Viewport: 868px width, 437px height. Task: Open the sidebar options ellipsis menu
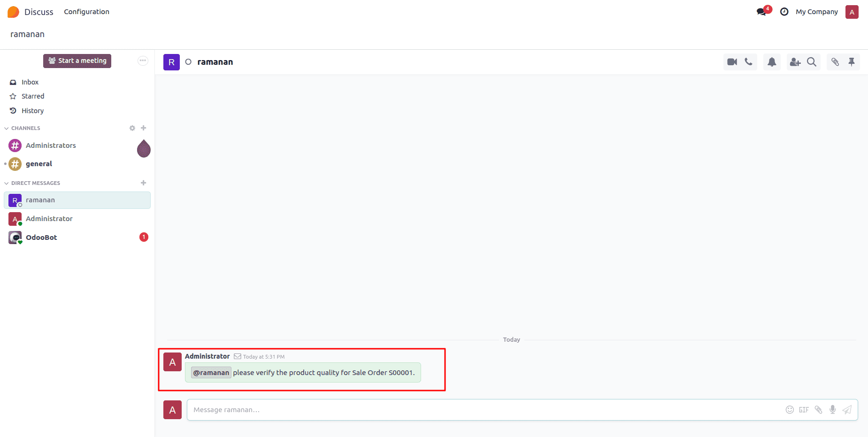tap(143, 61)
